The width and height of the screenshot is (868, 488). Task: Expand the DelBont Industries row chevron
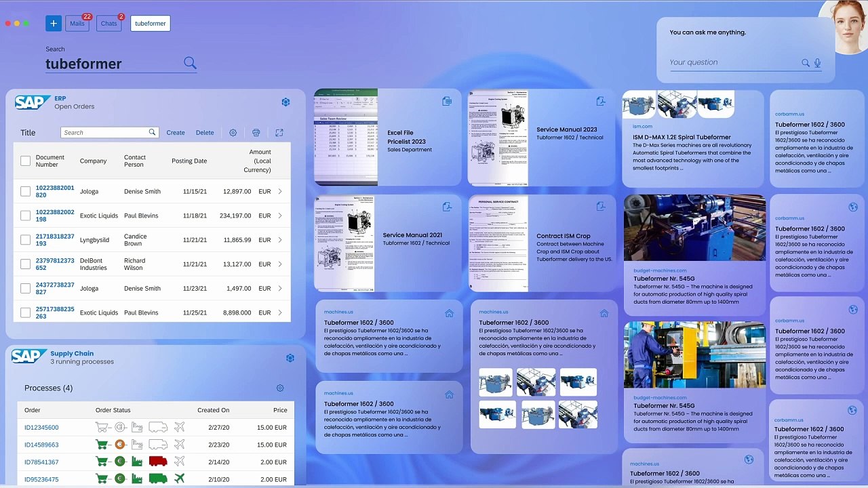click(x=280, y=264)
